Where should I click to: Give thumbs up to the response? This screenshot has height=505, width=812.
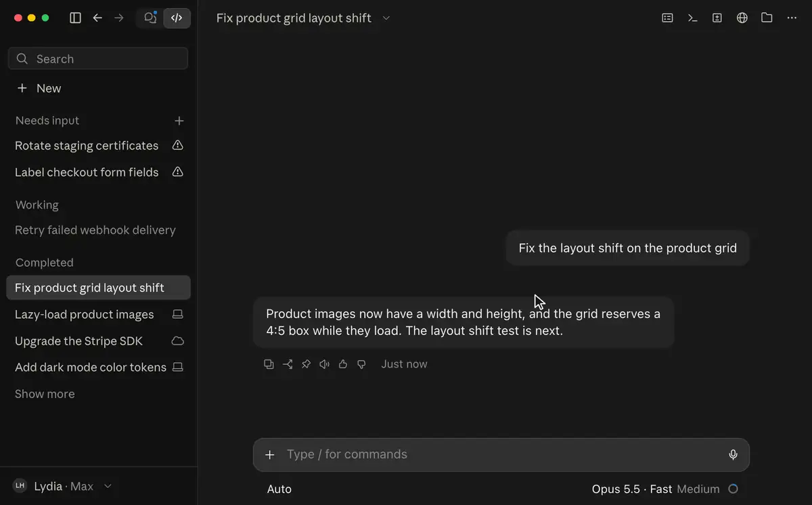pyautogui.click(x=343, y=364)
